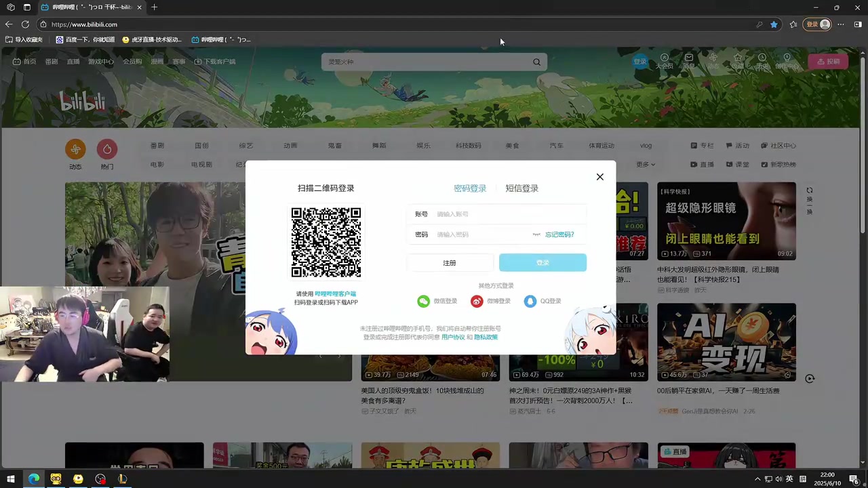Select QQ login icon in login modal

(530, 301)
